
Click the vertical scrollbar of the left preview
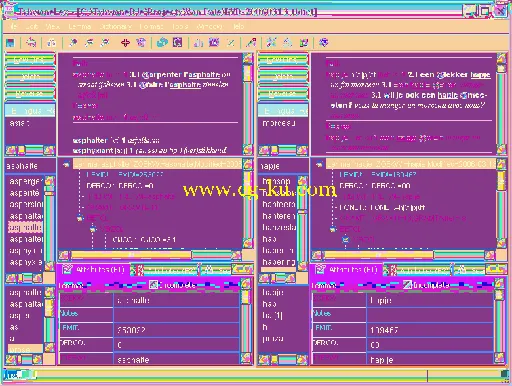[x=248, y=103]
